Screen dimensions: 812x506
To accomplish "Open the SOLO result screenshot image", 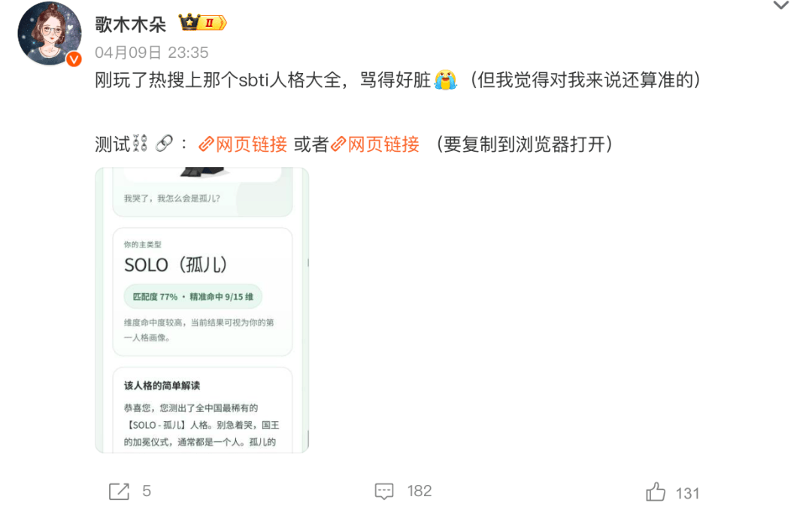I will [x=202, y=310].
